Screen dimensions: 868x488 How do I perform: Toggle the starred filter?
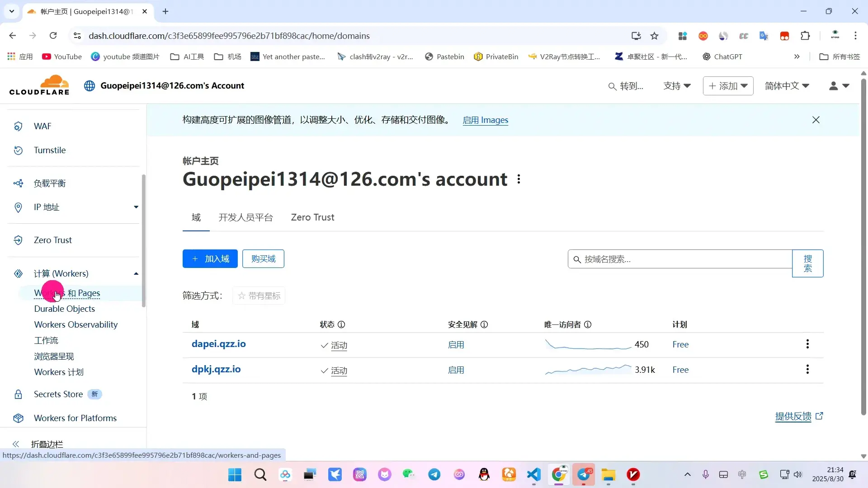pos(259,296)
